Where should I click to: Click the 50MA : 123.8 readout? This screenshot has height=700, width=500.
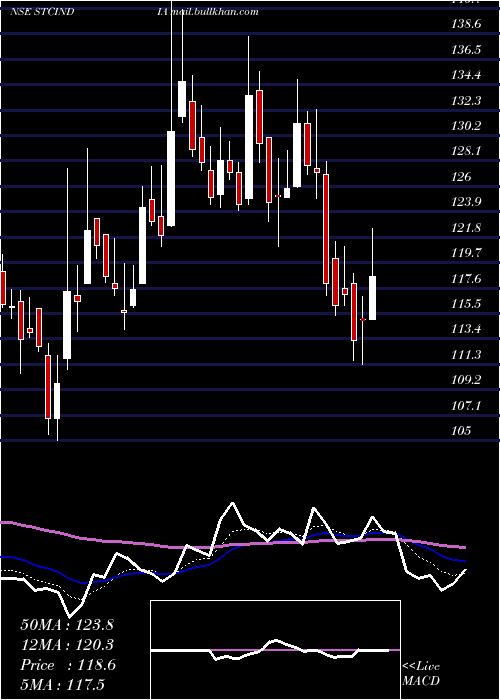[x=67, y=625]
